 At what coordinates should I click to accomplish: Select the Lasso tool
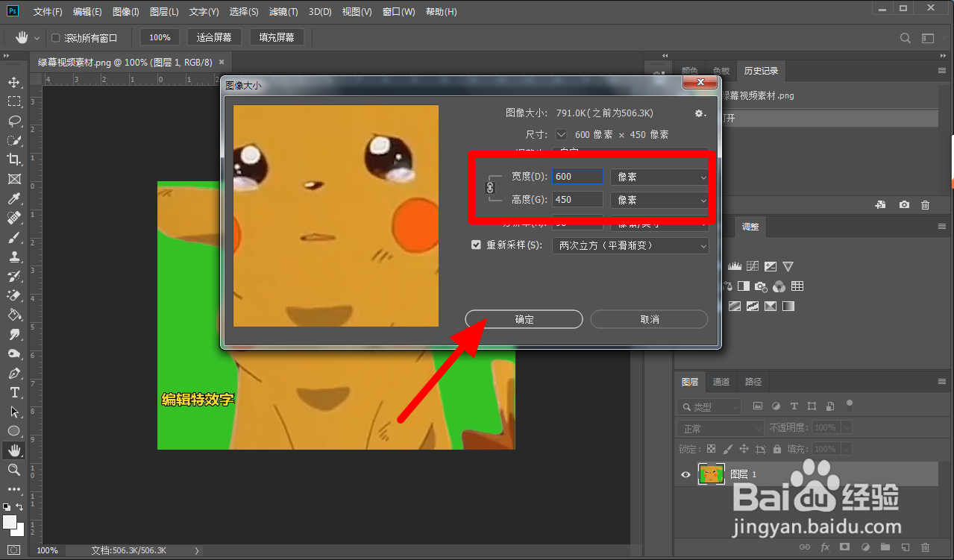point(14,120)
